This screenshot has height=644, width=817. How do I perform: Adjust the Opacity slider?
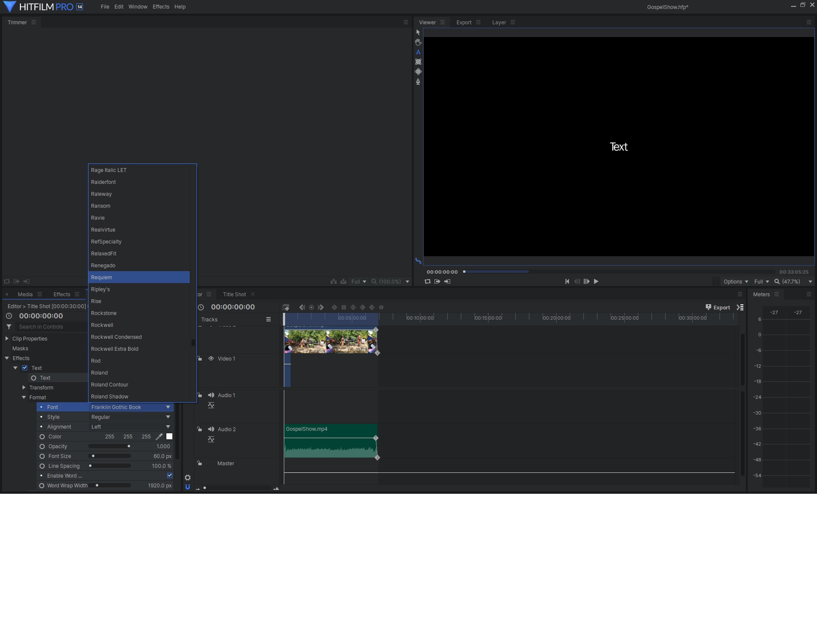click(x=109, y=447)
